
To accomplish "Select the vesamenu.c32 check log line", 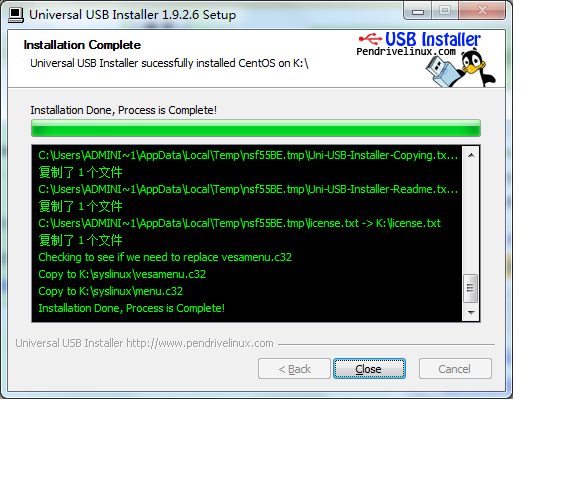I will click(x=165, y=257).
